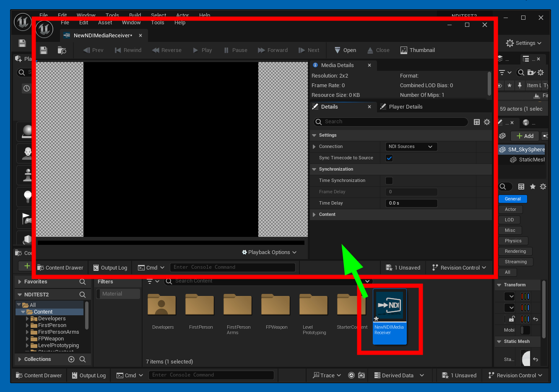The height and width of the screenshot is (392, 559).
Task: Click the property matrix grid icon
Action: tap(477, 122)
